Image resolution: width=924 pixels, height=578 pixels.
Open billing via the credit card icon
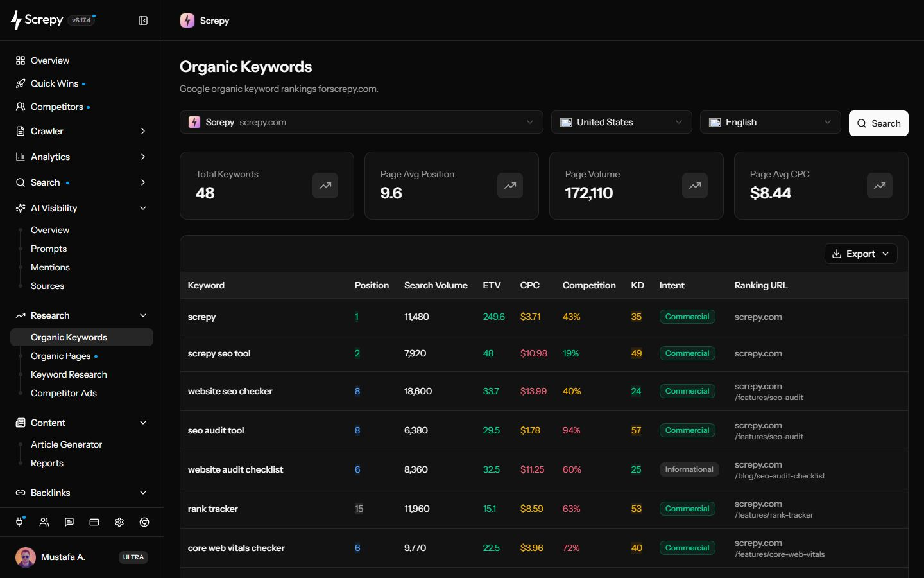94,522
